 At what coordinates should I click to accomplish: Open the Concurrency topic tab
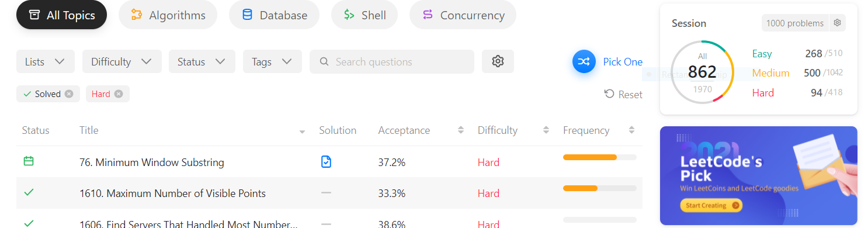[x=463, y=15]
